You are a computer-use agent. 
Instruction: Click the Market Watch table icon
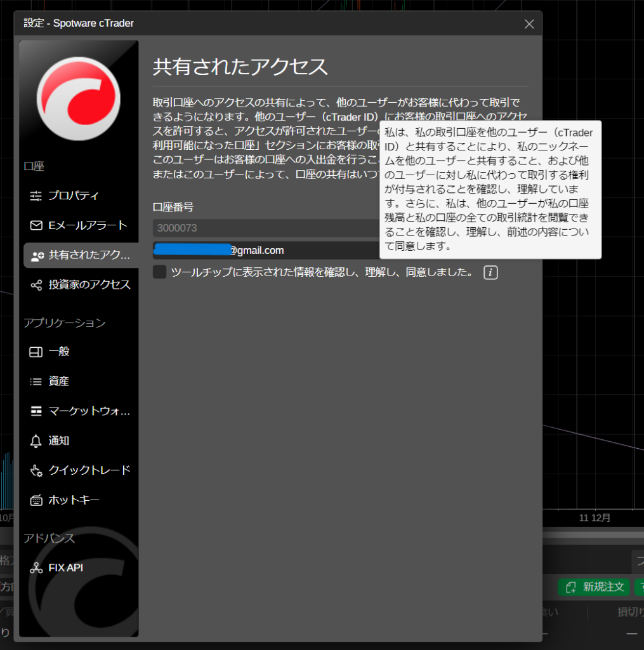point(36,411)
